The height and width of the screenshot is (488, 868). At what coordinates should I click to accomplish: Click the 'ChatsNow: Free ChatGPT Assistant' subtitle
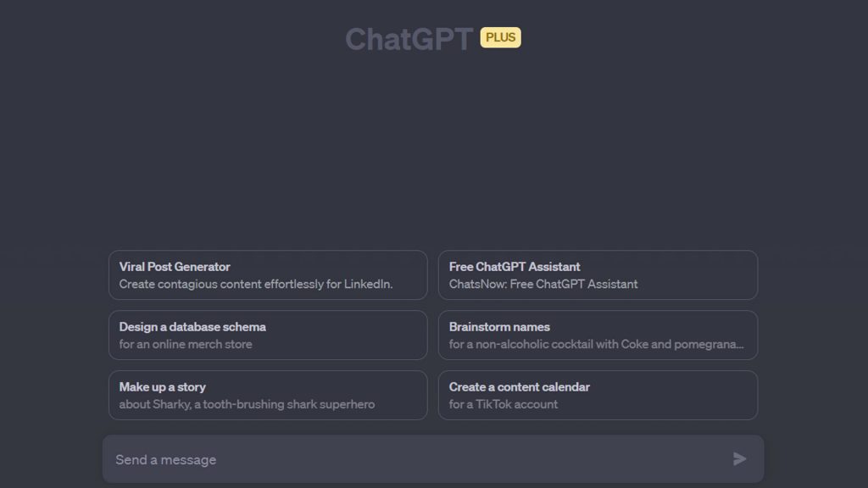(x=543, y=285)
